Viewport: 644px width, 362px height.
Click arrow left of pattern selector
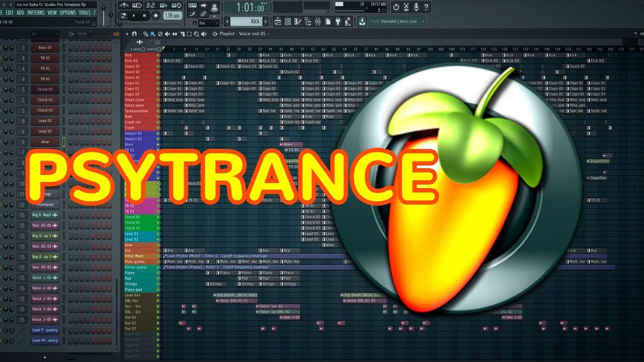227,21
